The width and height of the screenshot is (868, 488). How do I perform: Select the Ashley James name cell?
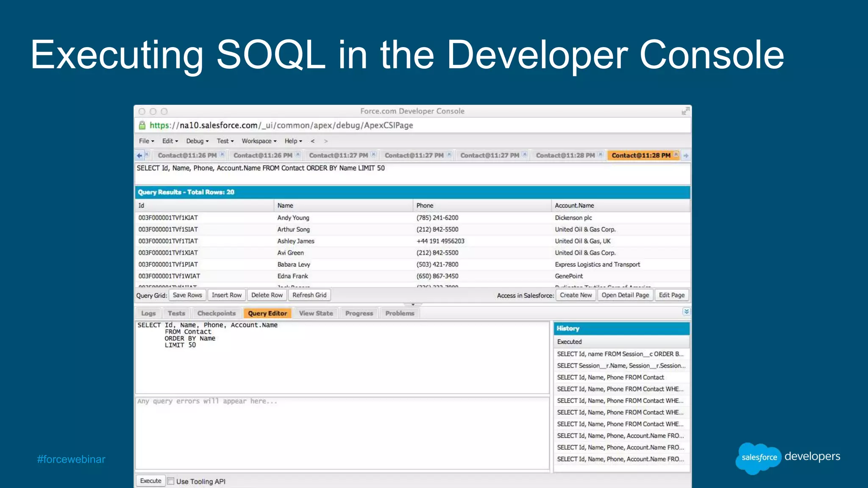click(x=296, y=241)
